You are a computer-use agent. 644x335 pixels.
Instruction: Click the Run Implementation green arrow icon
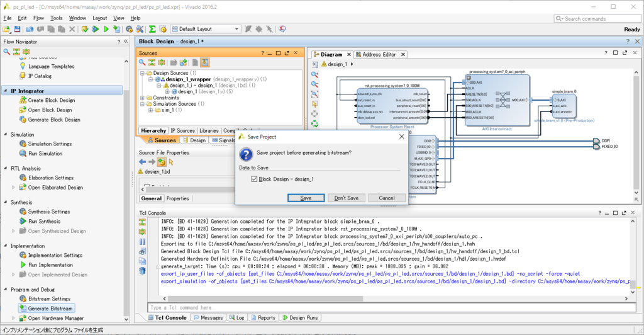(106, 29)
